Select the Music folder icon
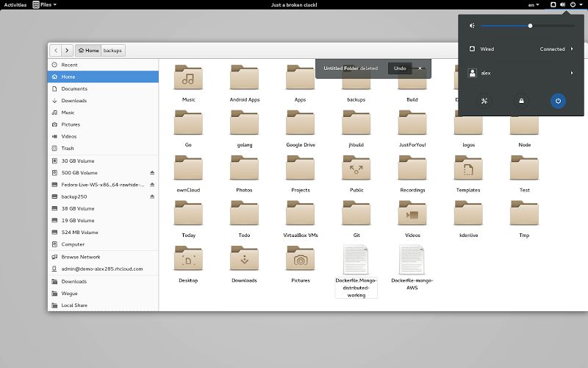The image size is (588, 368). click(x=189, y=78)
